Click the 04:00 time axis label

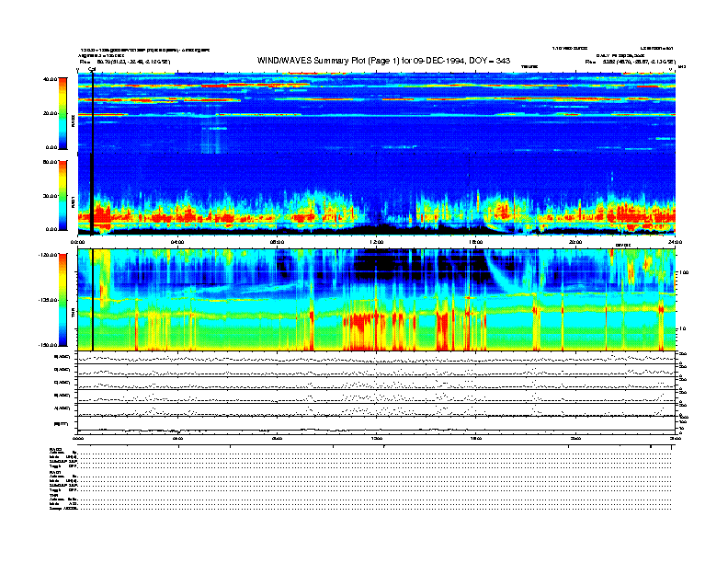(177, 242)
